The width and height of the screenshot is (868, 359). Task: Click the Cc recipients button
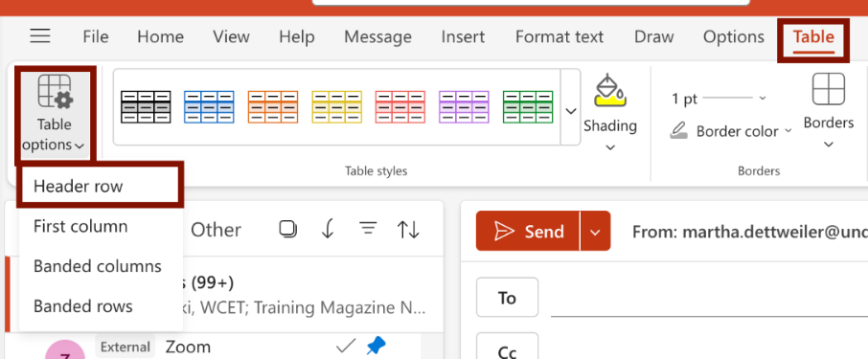[507, 347]
